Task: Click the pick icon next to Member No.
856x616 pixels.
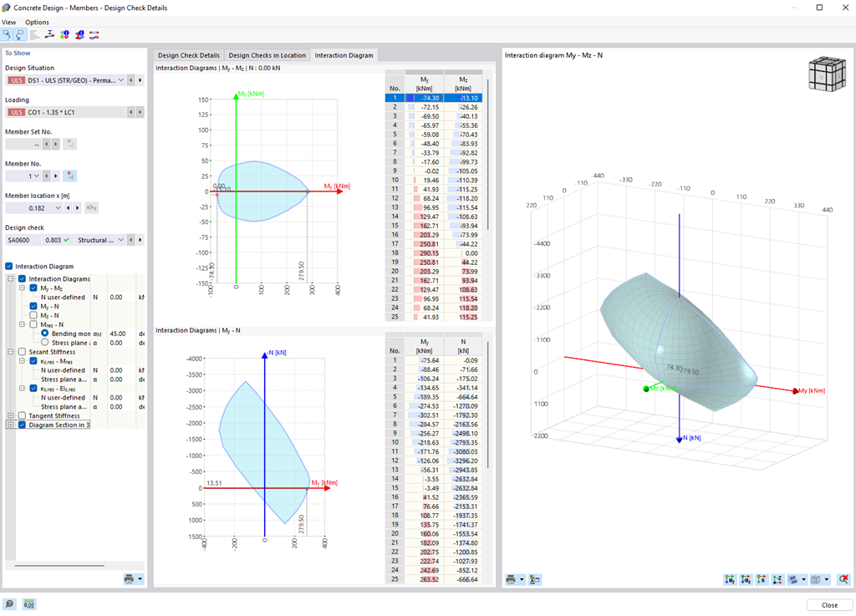Action: pyautogui.click(x=69, y=176)
